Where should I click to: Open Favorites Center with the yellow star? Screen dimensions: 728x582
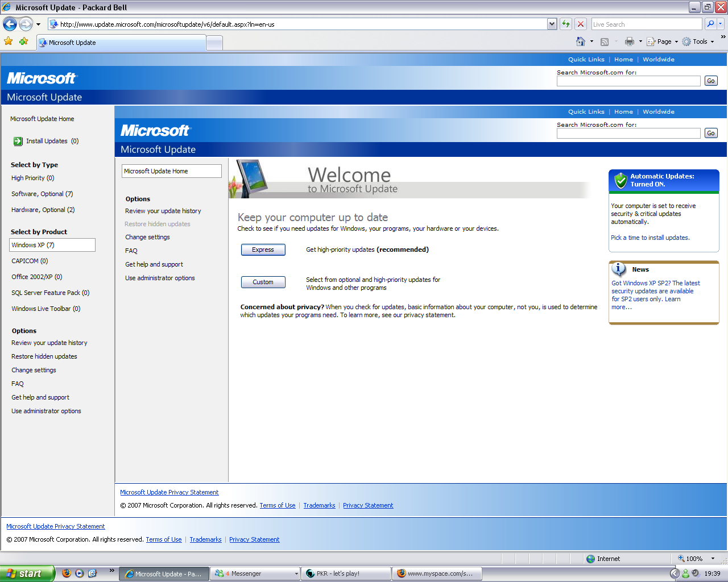click(x=9, y=41)
